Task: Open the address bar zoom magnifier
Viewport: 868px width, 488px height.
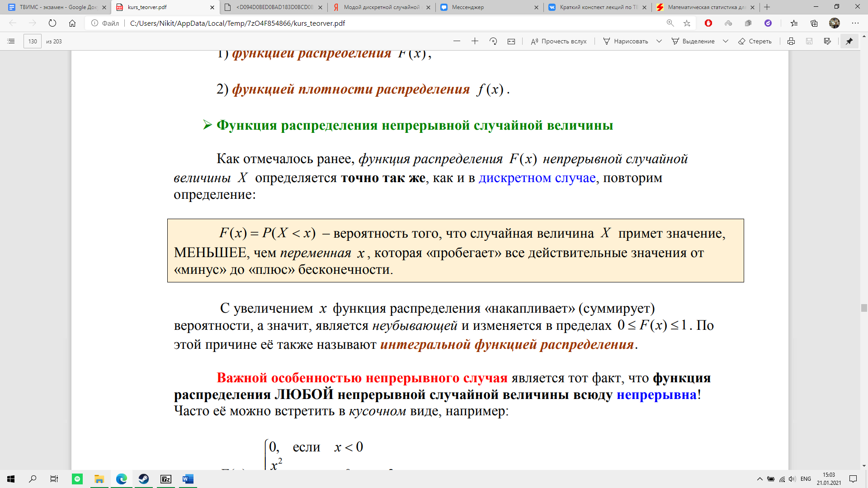Action: [670, 23]
